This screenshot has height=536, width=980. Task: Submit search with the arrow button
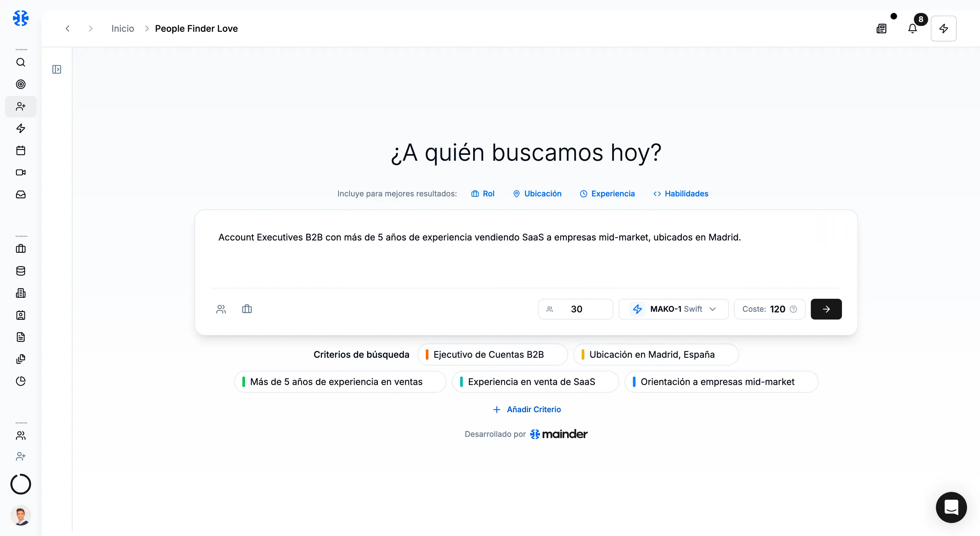[x=826, y=309]
